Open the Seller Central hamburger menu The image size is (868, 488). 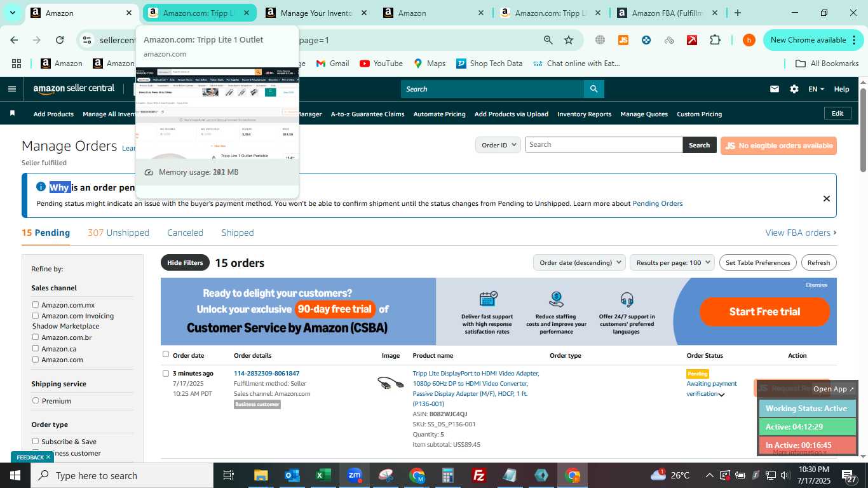(11, 89)
